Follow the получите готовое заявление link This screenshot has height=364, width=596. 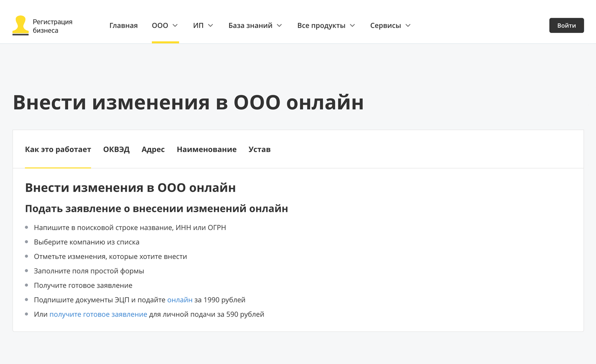[x=98, y=314]
